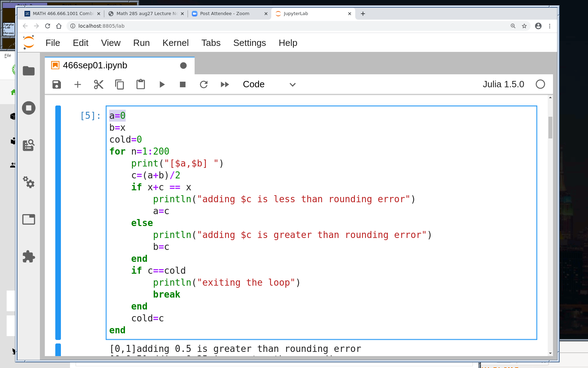Image resolution: width=588 pixels, height=368 pixels.
Task: Collapse cell 5 using the blue bar
Action: pos(58,223)
